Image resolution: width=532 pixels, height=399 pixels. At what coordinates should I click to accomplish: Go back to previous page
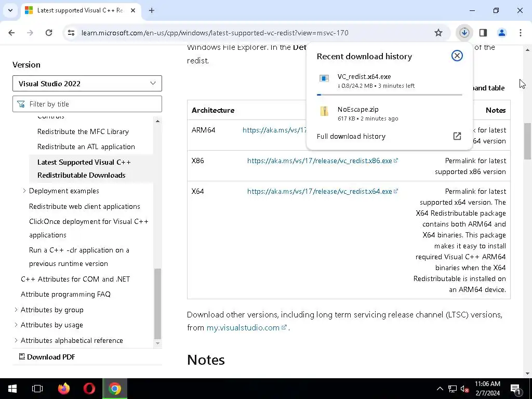point(11,33)
